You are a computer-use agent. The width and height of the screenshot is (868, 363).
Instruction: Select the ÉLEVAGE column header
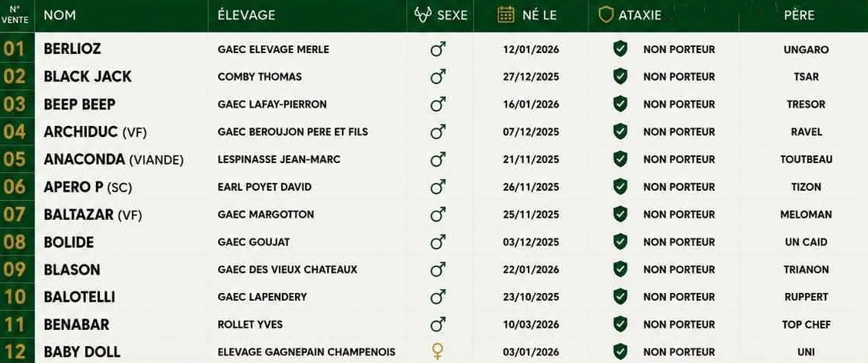[x=247, y=15]
